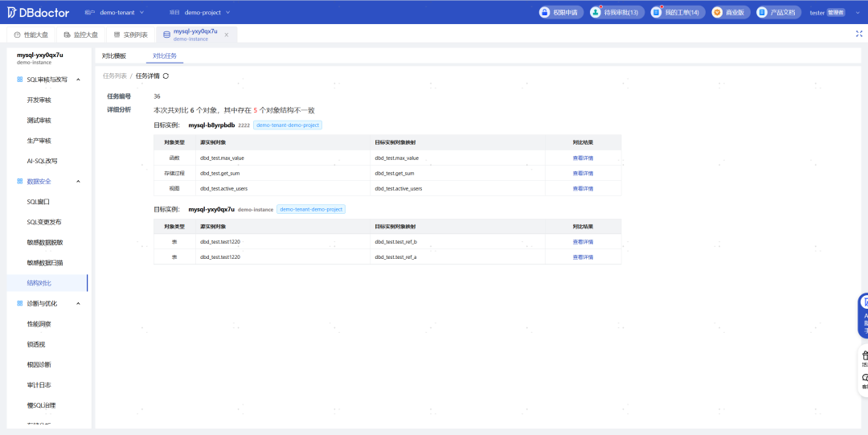View details for dbd_test.max_value row
This screenshot has height=435, width=868.
pos(583,158)
